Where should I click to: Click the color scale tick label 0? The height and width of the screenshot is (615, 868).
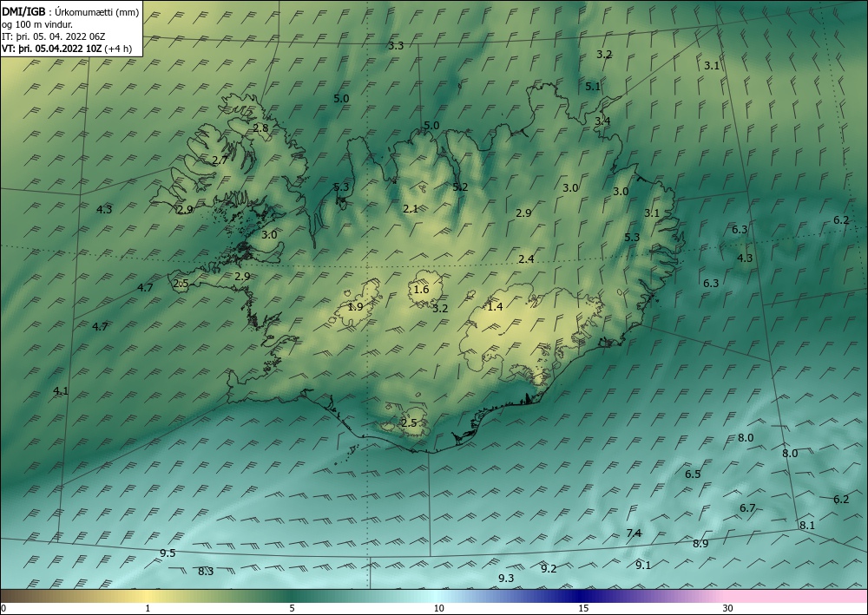3,608
